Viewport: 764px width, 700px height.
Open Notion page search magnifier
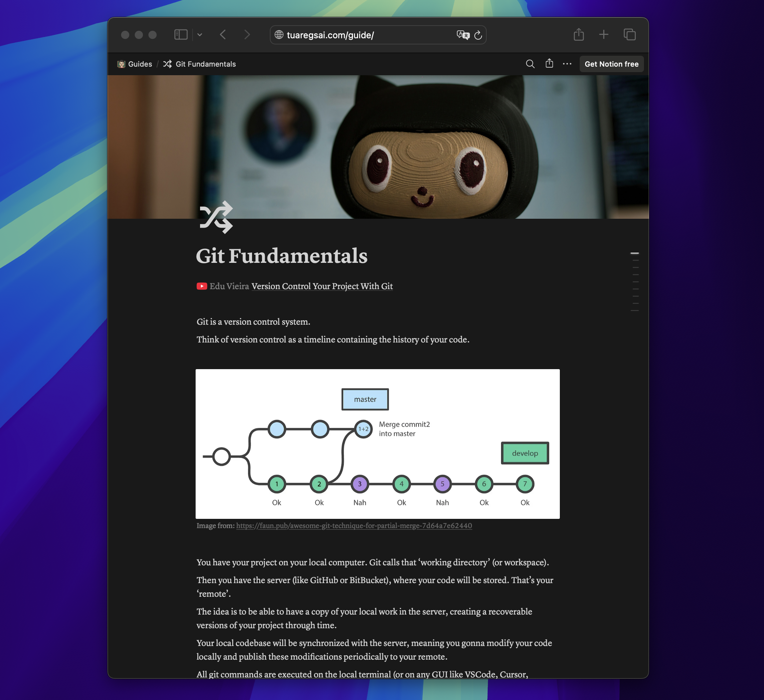click(530, 64)
